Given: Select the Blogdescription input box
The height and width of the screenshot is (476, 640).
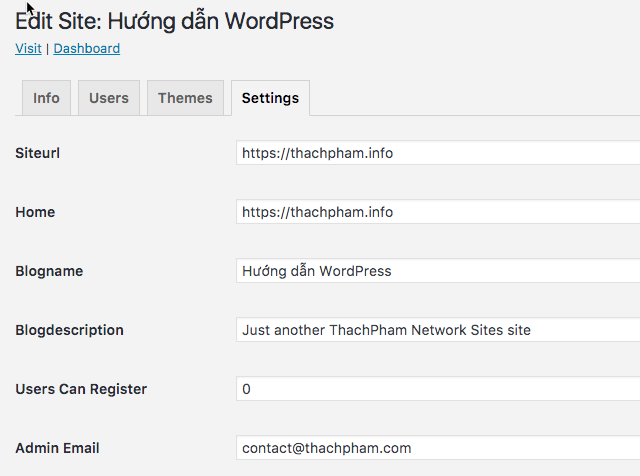Looking at the screenshot, I should tap(438, 330).
